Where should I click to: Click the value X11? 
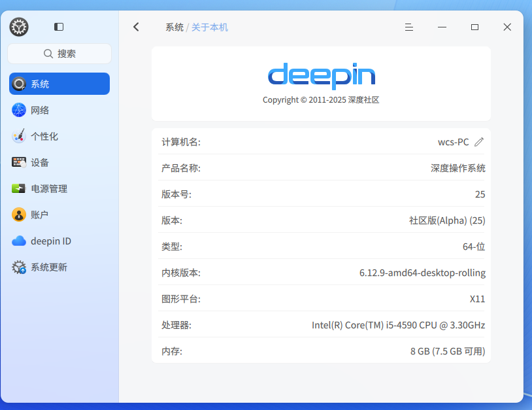(477, 299)
